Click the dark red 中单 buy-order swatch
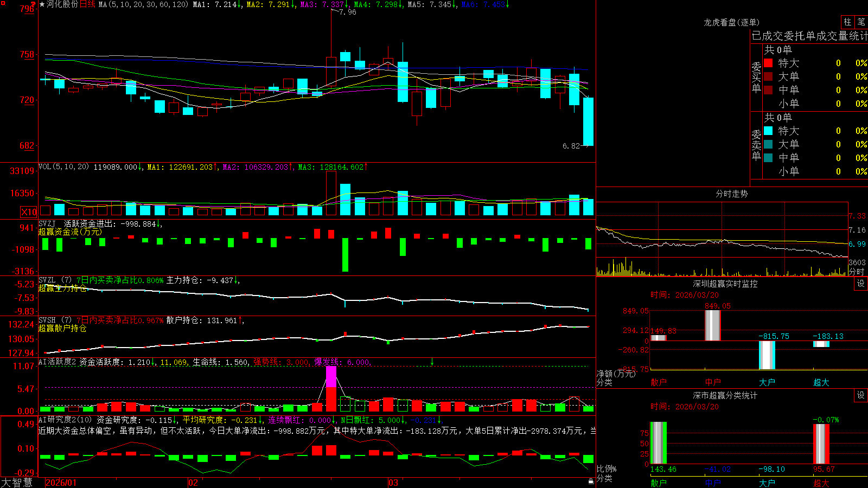The width and height of the screenshot is (868, 488). 768,90
